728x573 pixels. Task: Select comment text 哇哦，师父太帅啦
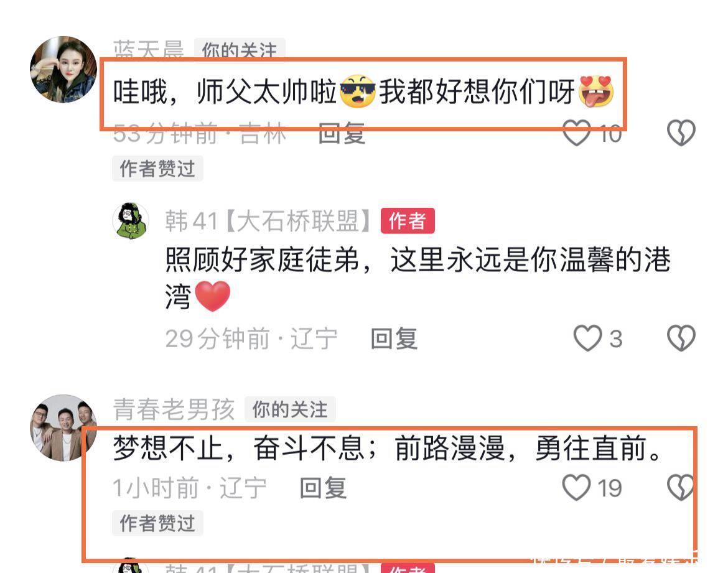[225, 91]
